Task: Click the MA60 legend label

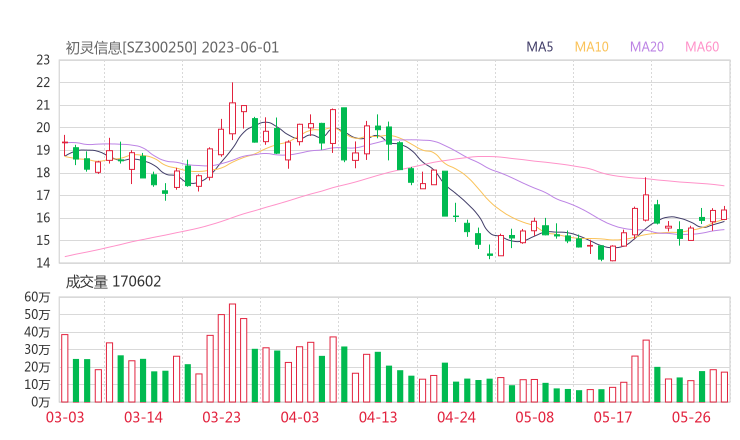Action: [702, 47]
